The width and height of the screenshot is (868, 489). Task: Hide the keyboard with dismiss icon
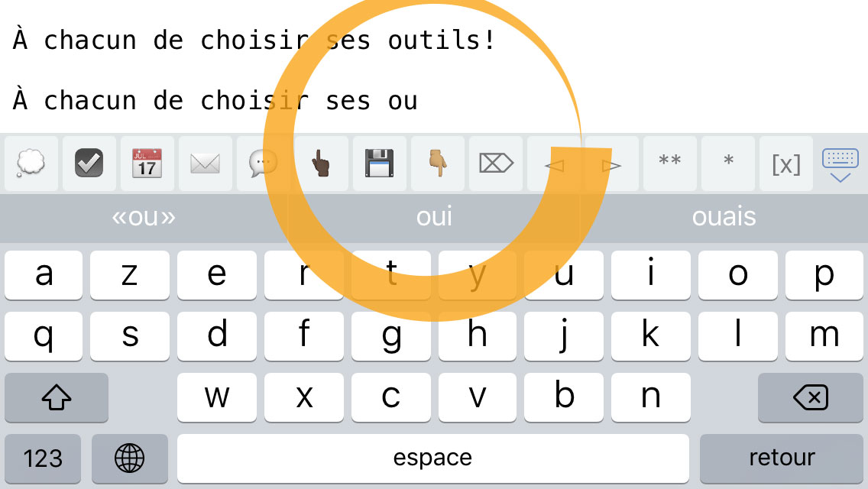click(840, 165)
